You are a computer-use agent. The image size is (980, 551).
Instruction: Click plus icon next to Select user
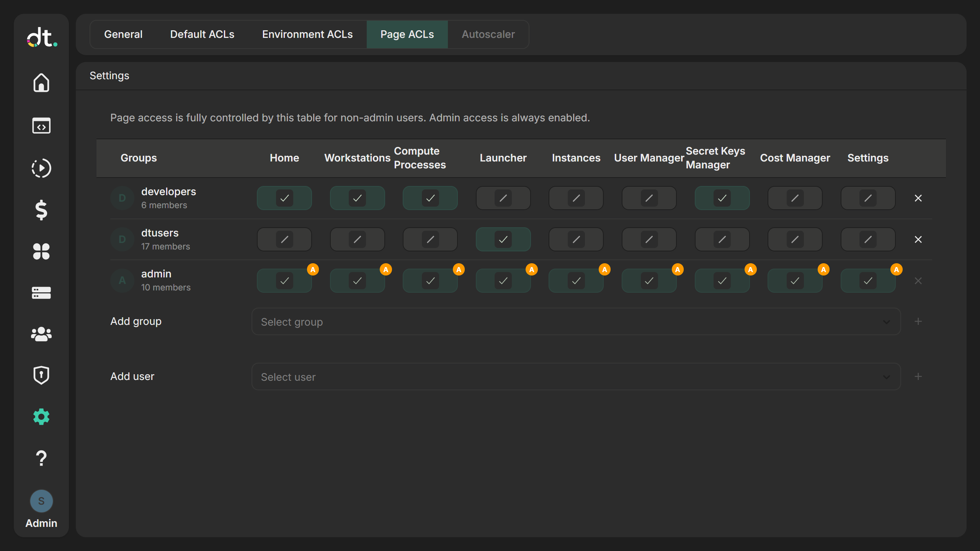[918, 377]
